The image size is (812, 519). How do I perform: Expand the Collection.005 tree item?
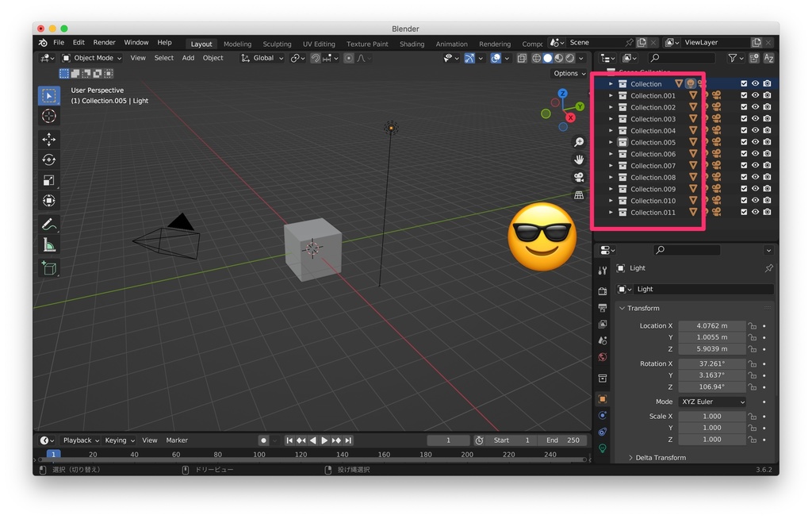(x=611, y=142)
